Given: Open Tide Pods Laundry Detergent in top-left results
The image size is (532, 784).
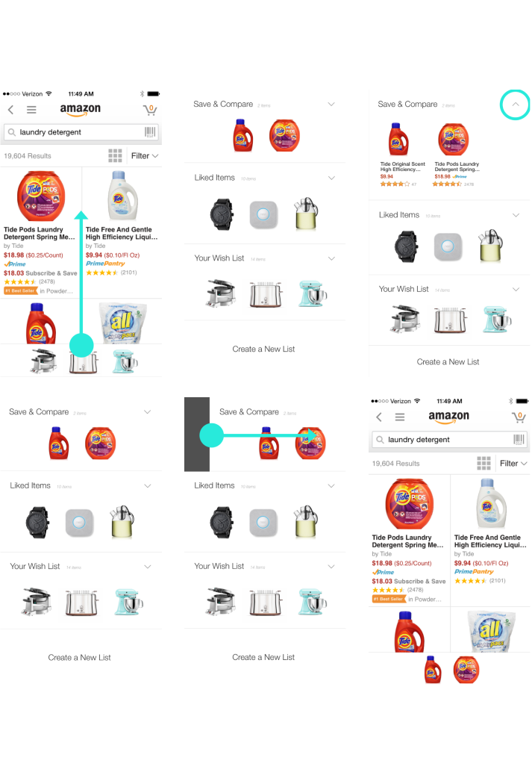Looking at the screenshot, I should pyautogui.click(x=40, y=232).
